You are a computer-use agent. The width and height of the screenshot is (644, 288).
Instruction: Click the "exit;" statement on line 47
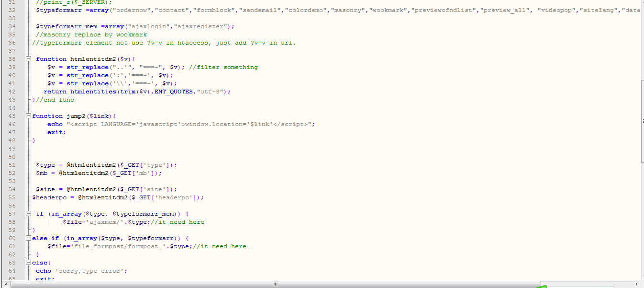57,132
